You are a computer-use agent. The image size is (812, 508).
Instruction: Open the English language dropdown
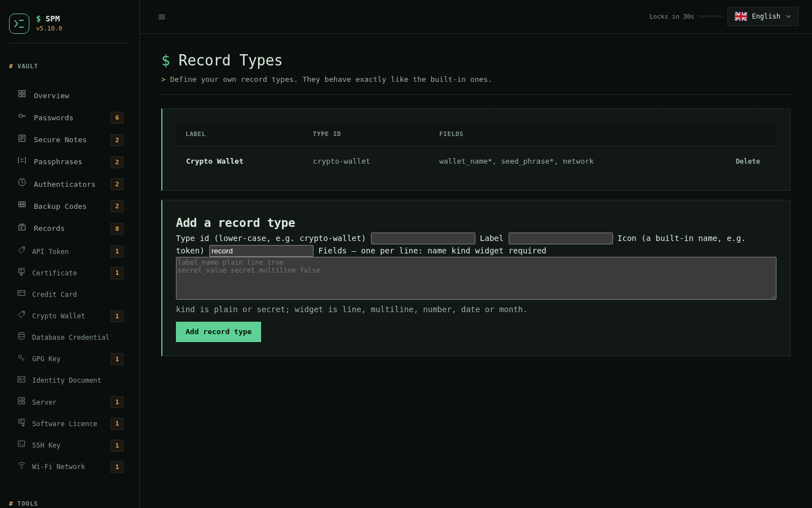763,16
